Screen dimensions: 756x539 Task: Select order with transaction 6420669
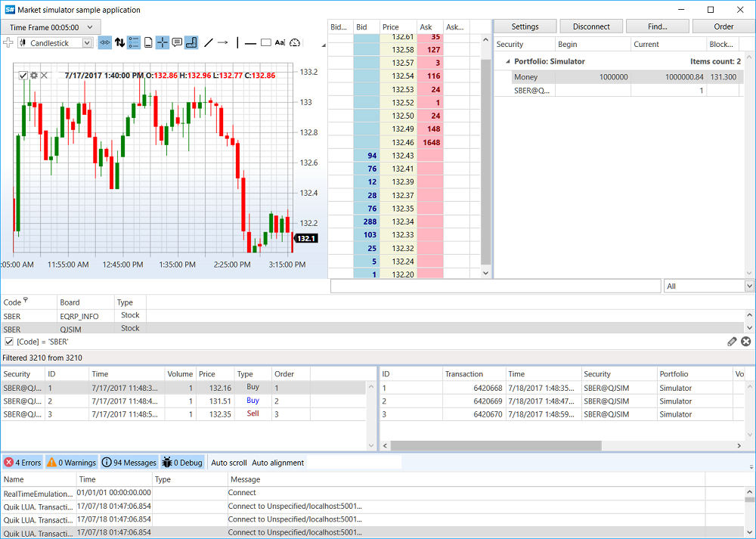click(x=564, y=401)
